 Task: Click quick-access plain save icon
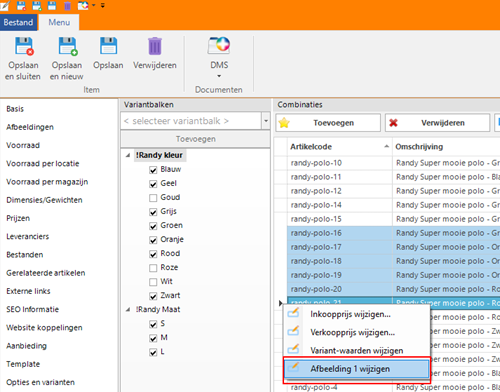(x=52, y=5)
